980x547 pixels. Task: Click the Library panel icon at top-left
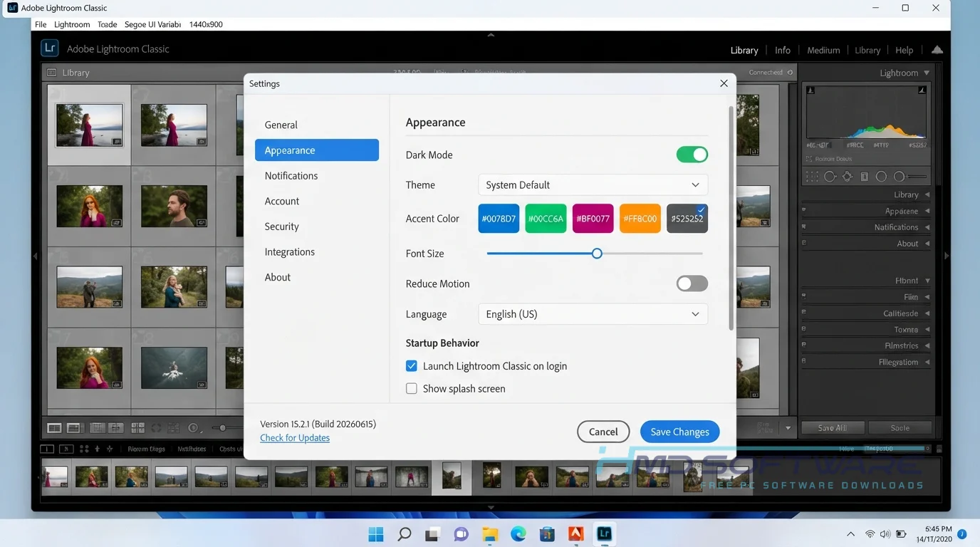coord(51,73)
